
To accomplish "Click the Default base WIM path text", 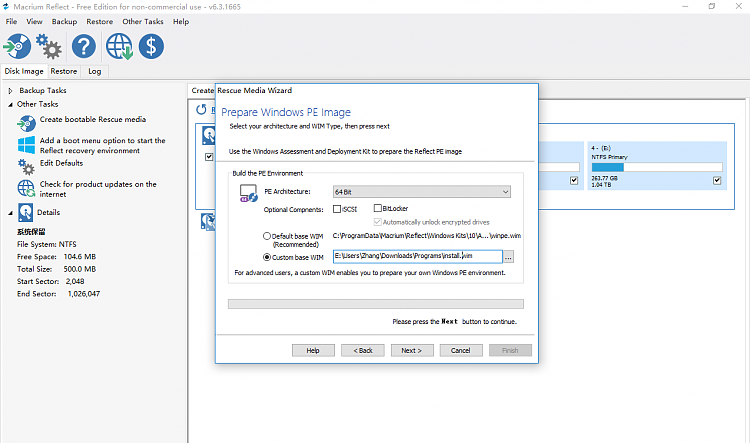I will tap(427, 235).
